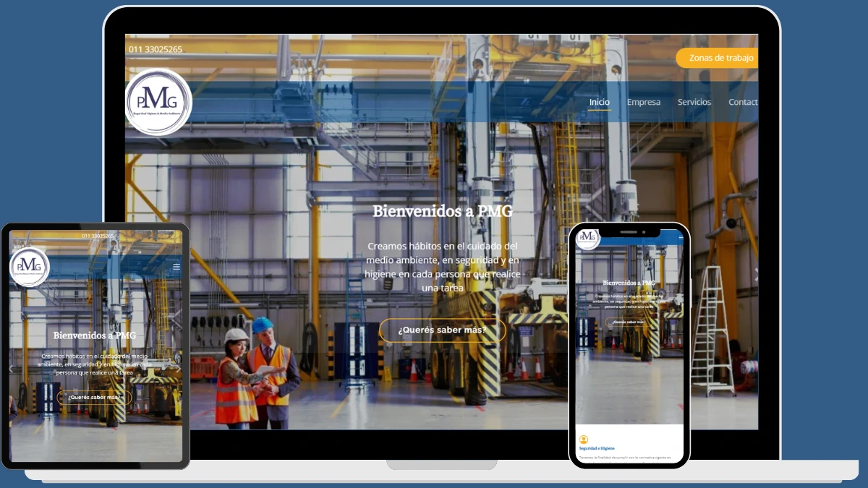The width and height of the screenshot is (868, 488).
Task: Open the "Contacto" menu item
Action: pyautogui.click(x=743, y=102)
